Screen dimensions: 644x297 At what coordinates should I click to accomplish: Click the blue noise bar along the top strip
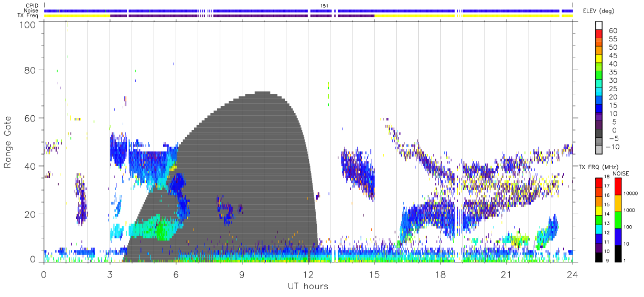pos(309,10)
